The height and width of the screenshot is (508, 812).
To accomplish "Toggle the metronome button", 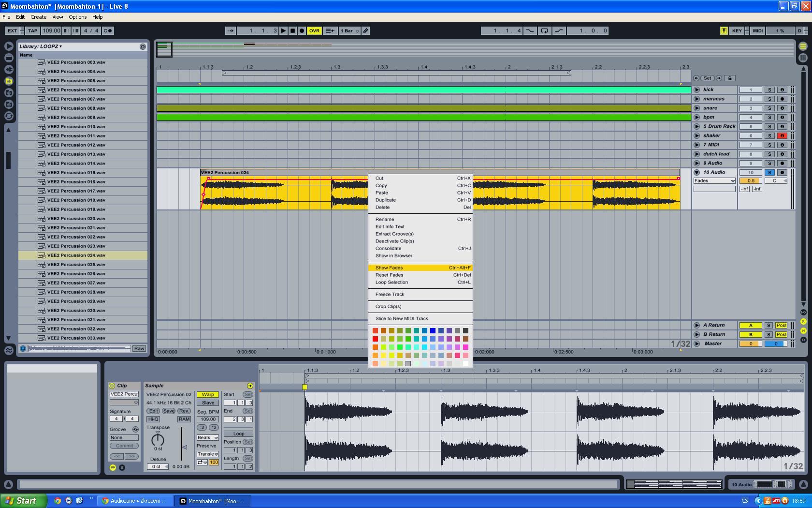I will (x=108, y=30).
